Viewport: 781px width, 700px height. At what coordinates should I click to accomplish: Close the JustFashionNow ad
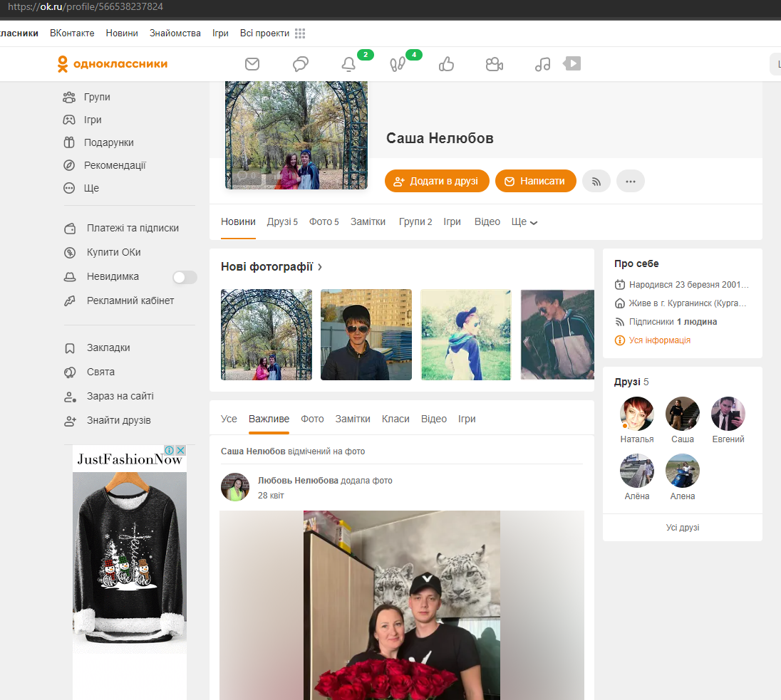pyautogui.click(x=181, y=451)
